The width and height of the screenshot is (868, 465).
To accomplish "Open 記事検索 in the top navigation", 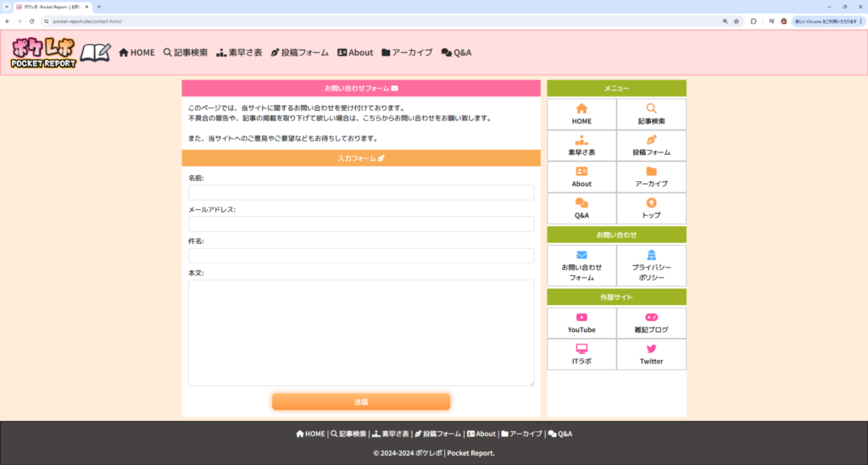I will pos(186,53).
